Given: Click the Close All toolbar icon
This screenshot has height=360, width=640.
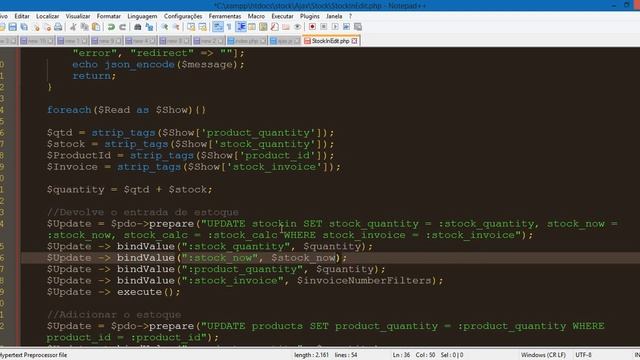Looking at the screenshot, I should [x=47, y=27].
